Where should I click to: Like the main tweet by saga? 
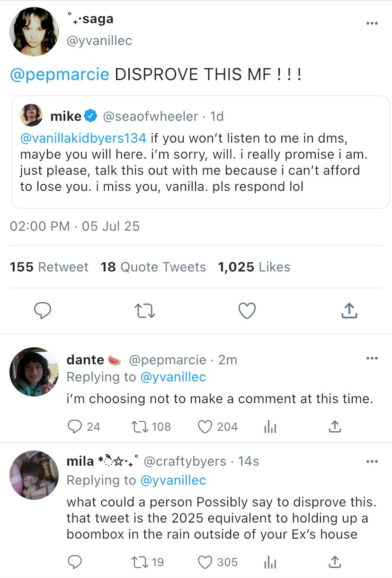pyautogui.click(x=247, y=311)
